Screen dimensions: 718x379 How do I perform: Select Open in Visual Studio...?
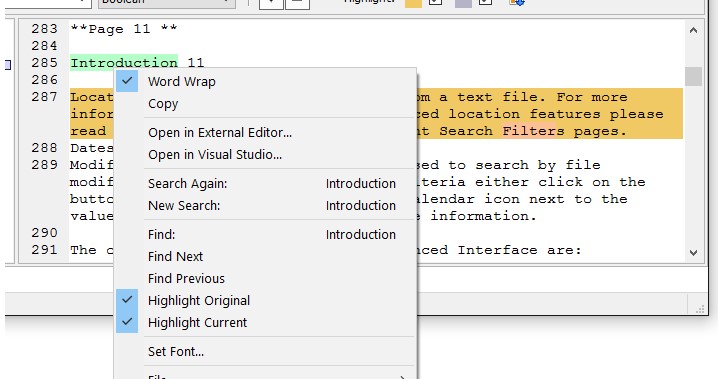(x=266, y=154)
